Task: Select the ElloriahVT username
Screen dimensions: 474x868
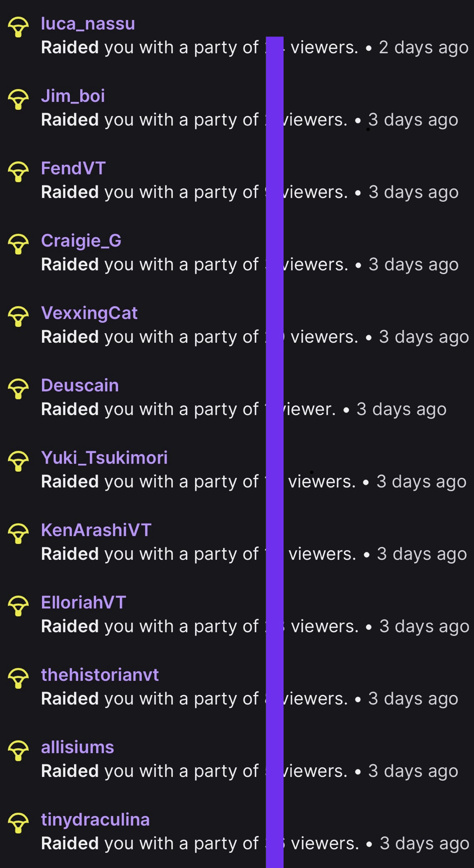Action: (x=83, y=602)
